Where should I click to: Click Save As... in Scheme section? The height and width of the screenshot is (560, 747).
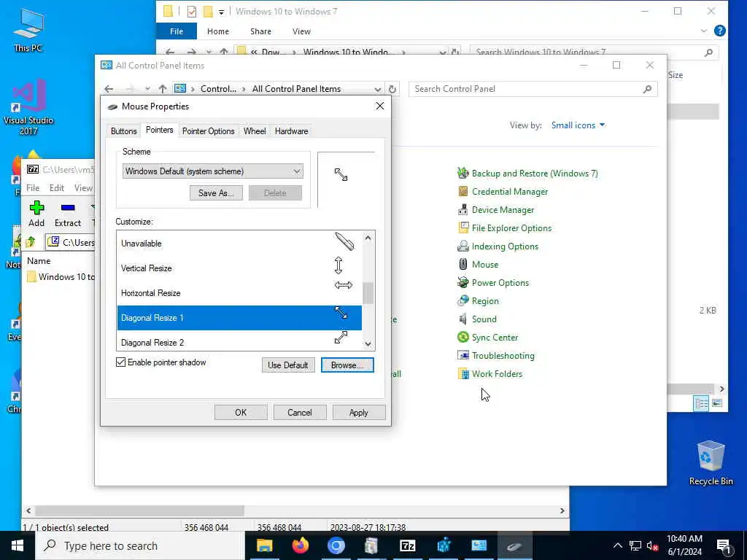[x=216, y=192]
